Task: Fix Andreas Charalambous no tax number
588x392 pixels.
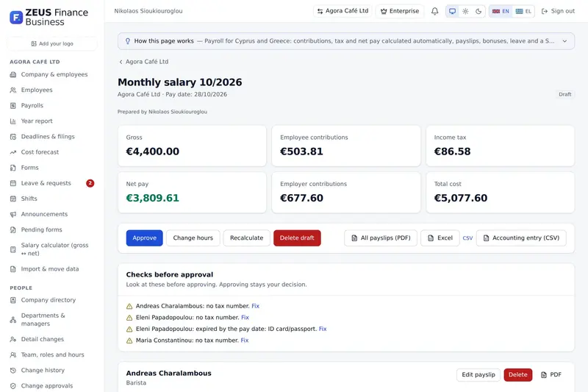Action: pos(255,306)
